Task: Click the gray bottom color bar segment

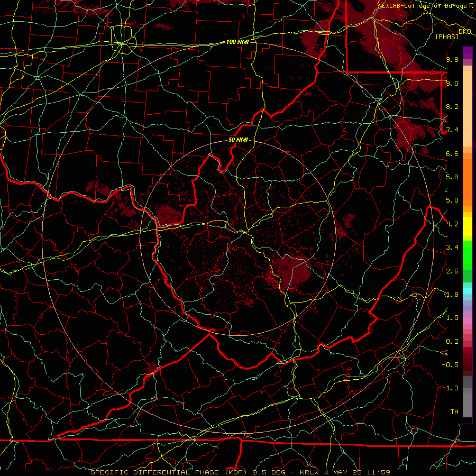Action: pos(467,407)
